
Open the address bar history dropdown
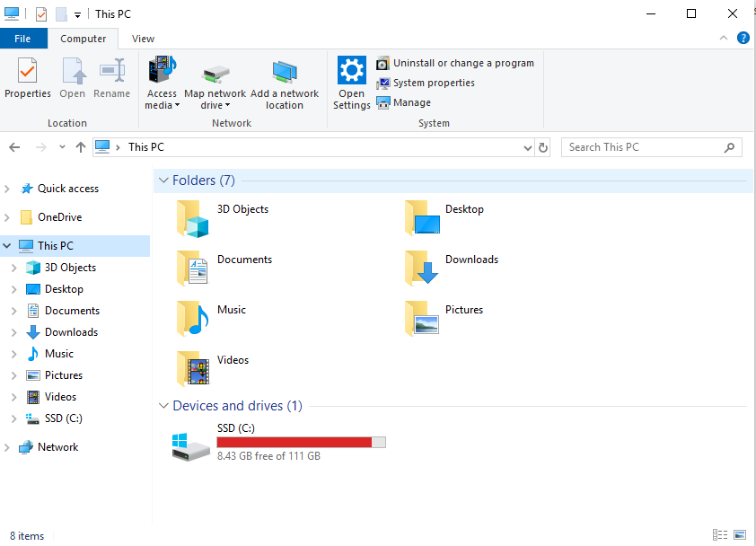527,147
